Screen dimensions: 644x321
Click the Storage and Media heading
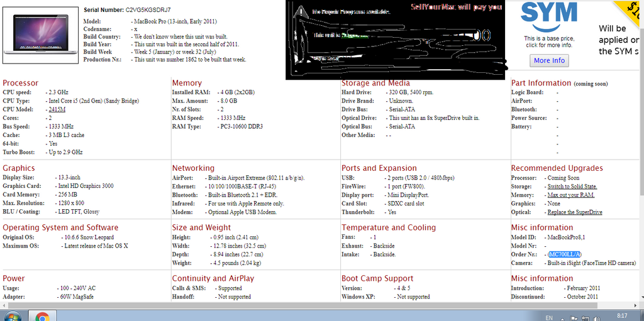click(x=376, y=83)
